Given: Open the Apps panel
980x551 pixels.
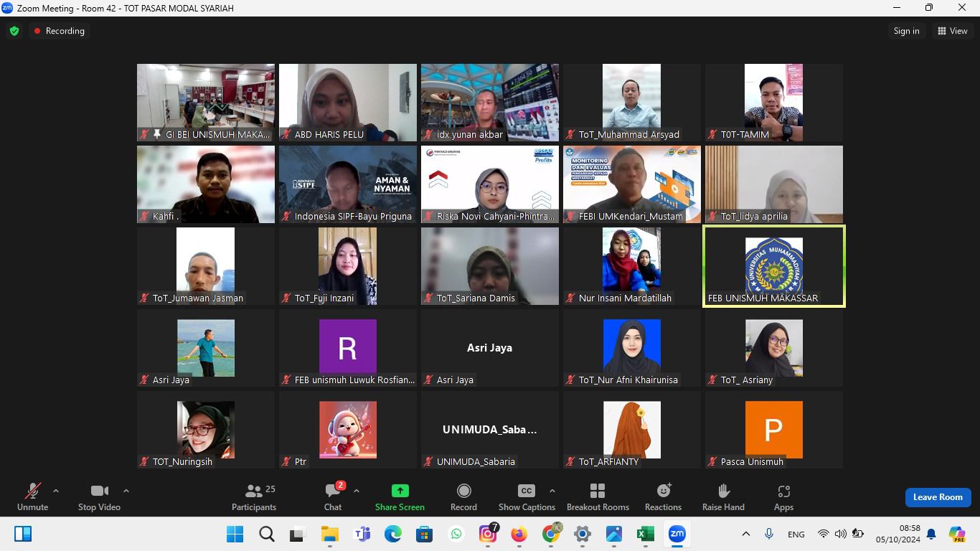Looking at the screenshot, I should (783, 496).
